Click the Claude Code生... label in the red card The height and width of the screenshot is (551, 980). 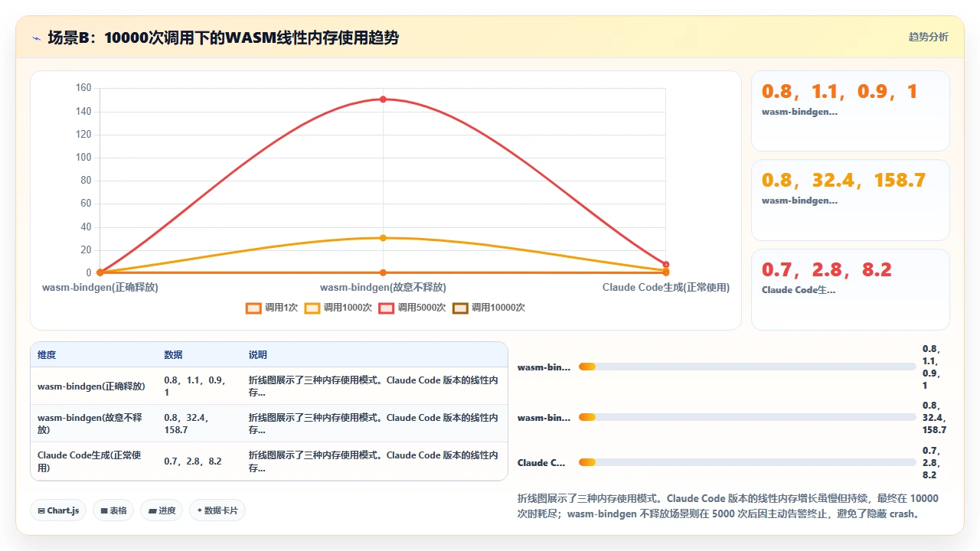(x=799, y=290)
